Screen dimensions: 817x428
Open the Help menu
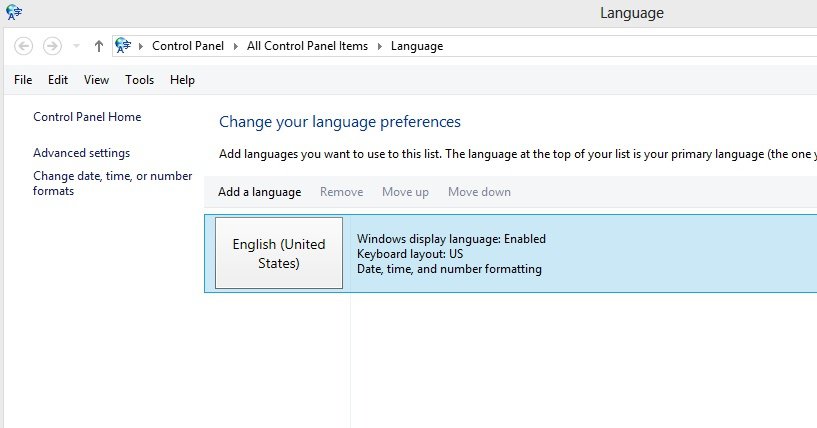[182, 80]
